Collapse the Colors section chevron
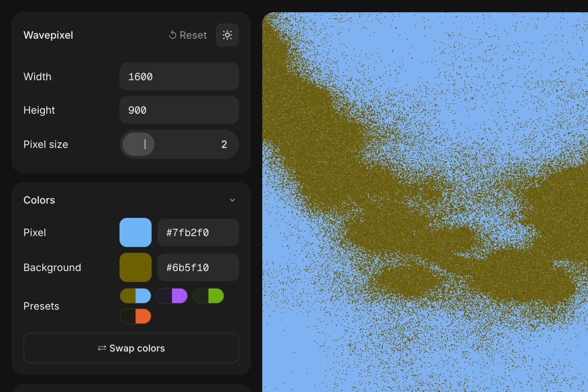Image resolution: width=588 pixels, height=392 pixels. 233,200
